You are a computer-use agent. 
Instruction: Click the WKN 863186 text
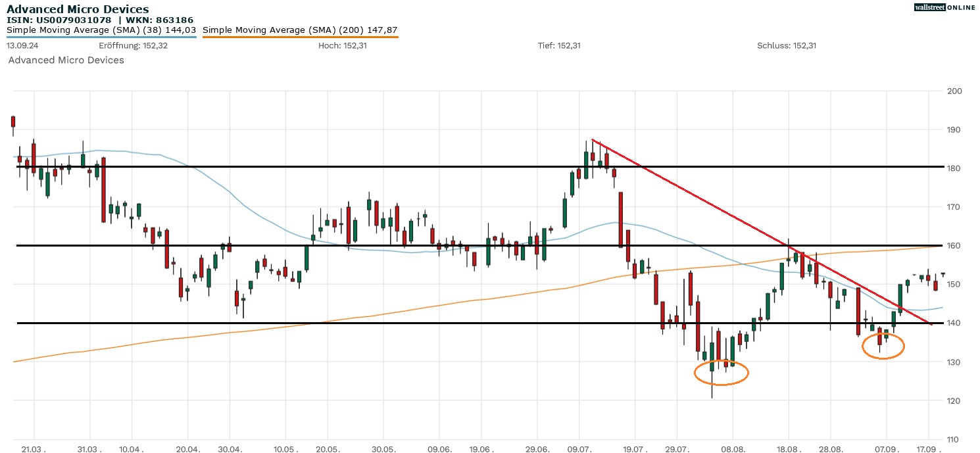[x=158, y=20]
